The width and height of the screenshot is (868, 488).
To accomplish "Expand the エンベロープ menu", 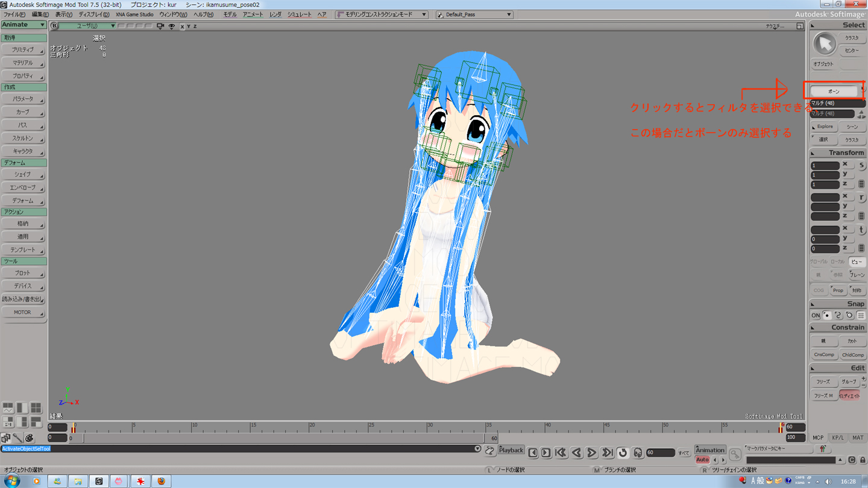I will 23,187.
